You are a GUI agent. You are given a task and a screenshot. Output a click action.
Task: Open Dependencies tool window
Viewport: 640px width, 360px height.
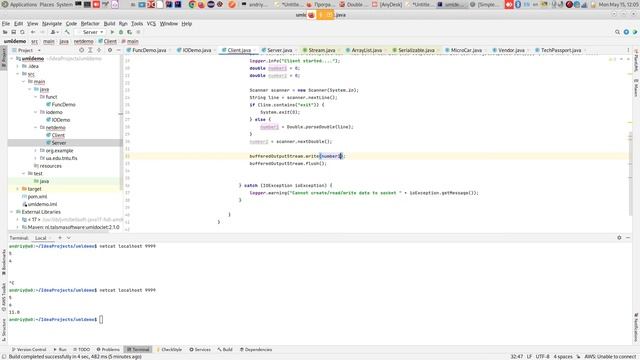256,350
